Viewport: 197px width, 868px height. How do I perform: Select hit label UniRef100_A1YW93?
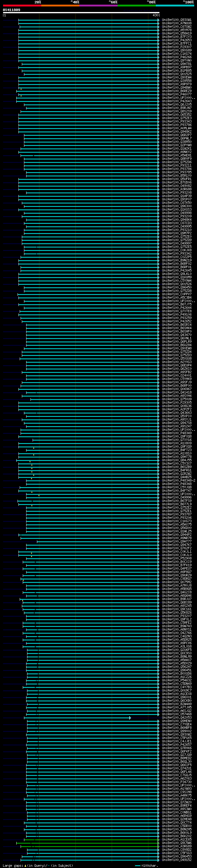(176, 789)
